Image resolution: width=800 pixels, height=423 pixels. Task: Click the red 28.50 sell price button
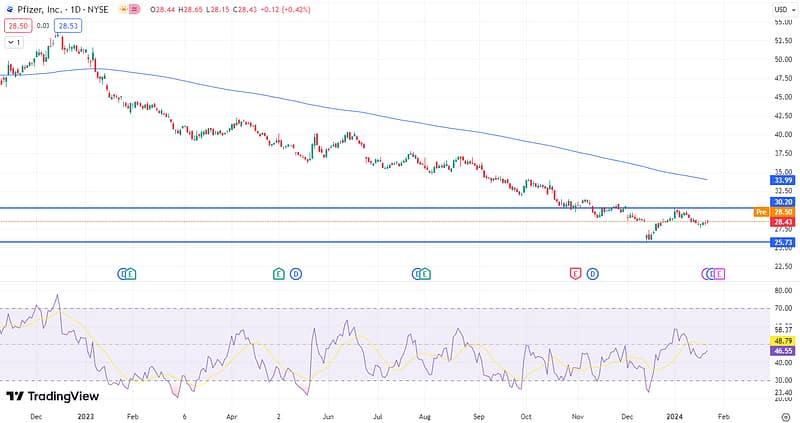point(15,26)
